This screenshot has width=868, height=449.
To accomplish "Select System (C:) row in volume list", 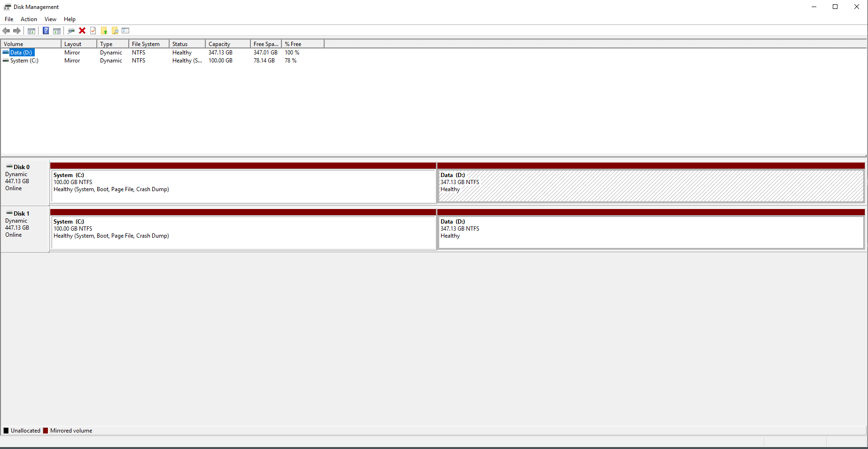I will [24, 61].
